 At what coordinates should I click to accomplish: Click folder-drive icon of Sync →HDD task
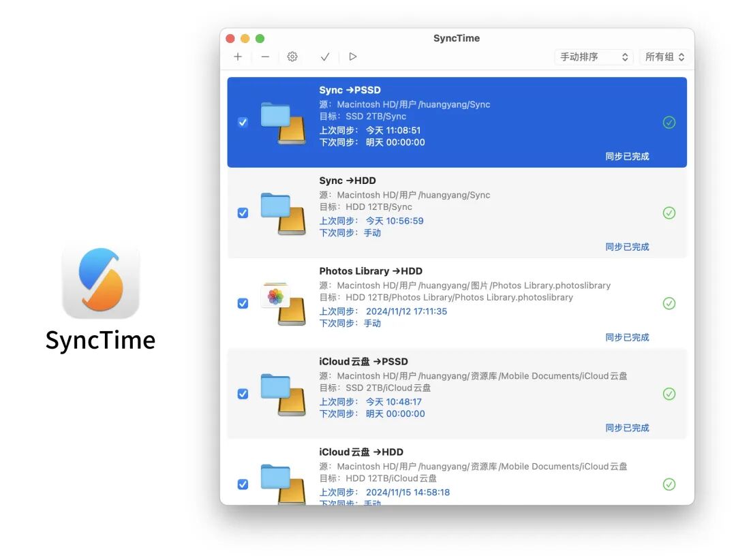tap(283, 213)
